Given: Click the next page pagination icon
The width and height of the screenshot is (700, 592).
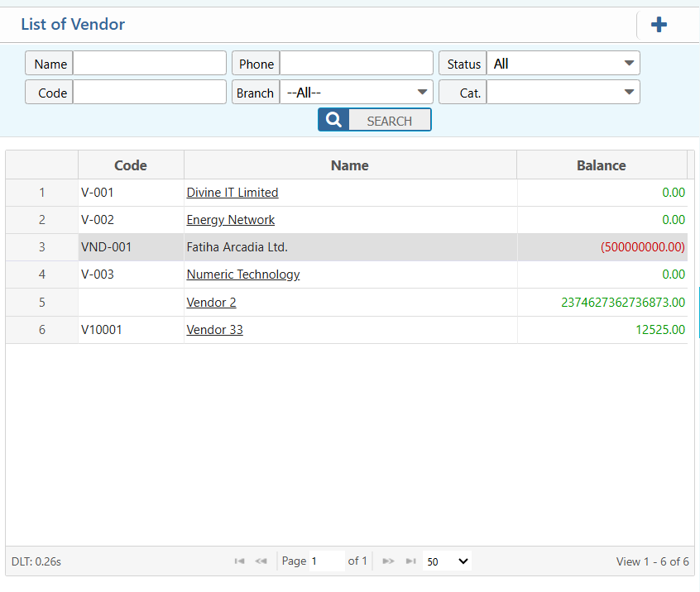Looking at the screenshot, I should (x=388, y=561).
